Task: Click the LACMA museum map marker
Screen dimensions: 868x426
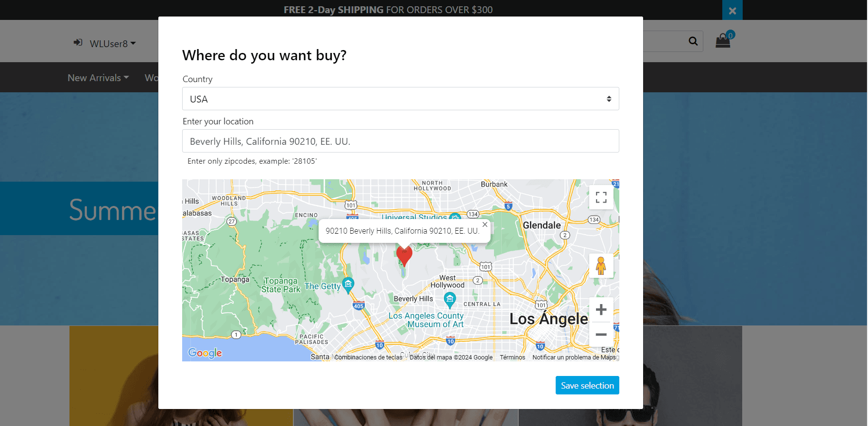Action: coord(450,300)
